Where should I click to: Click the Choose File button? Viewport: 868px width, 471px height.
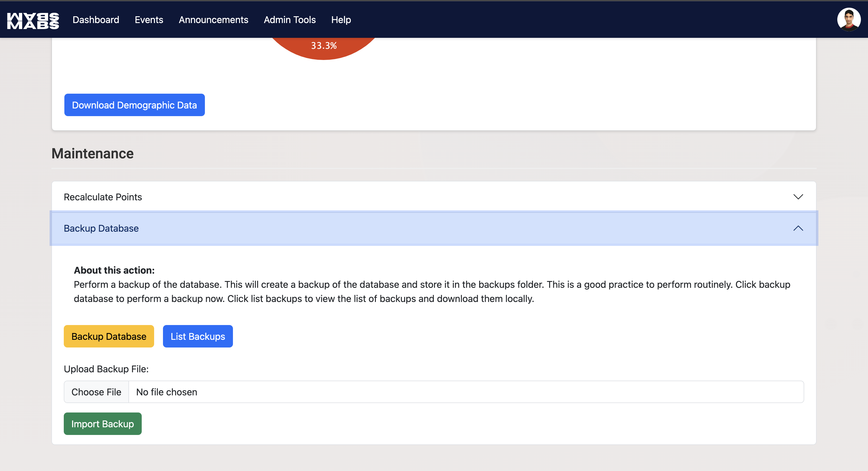tap(96, 392)
